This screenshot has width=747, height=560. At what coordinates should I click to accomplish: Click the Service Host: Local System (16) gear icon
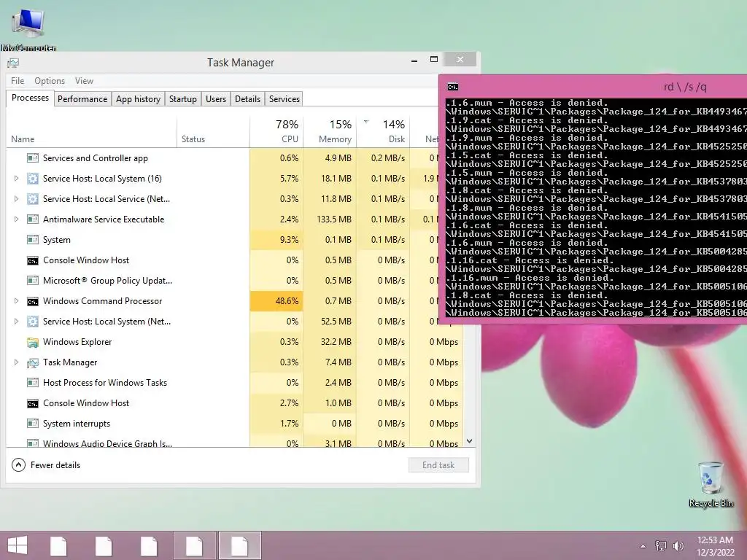click(32, 179)
